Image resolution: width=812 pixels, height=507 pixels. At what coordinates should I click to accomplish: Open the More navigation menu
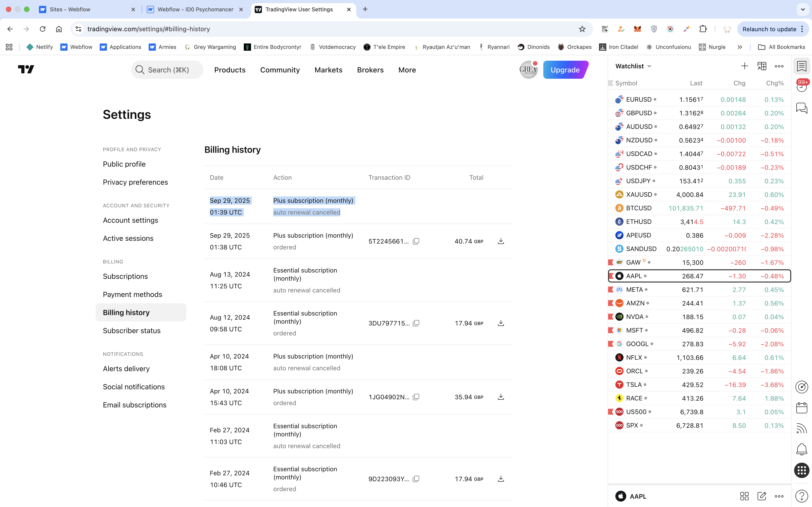click(x=407, y=70)
